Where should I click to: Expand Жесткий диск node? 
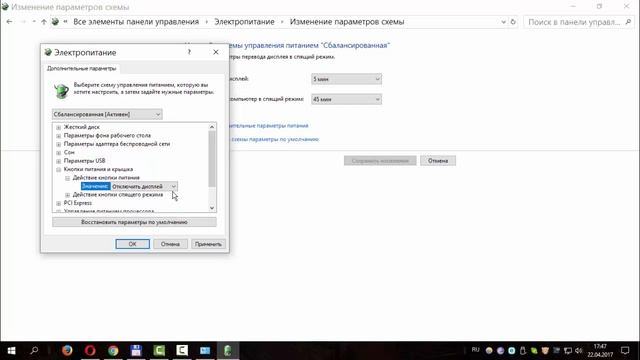(x=58, y=127)
